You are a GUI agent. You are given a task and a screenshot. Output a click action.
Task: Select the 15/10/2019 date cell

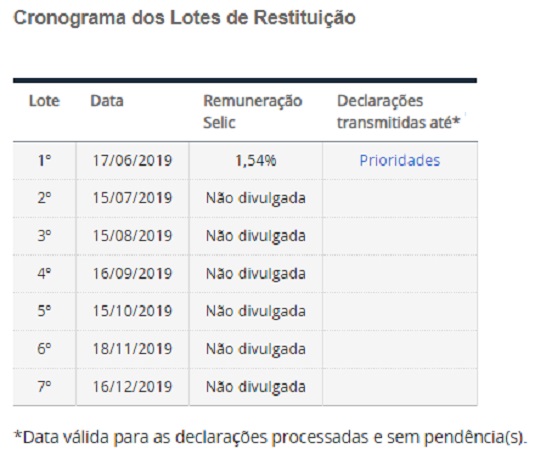(x=132, y=311)
